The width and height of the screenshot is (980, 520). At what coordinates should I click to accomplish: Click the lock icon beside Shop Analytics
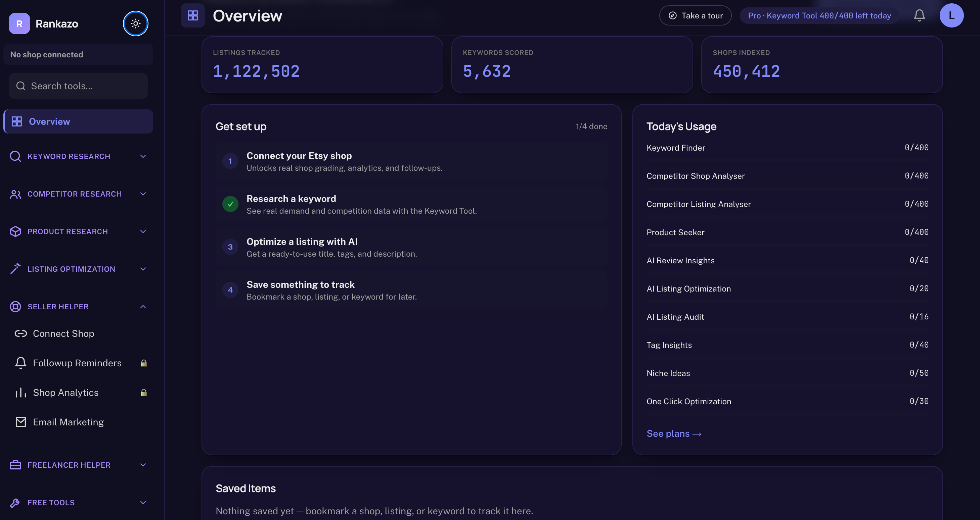coord(143,393)
